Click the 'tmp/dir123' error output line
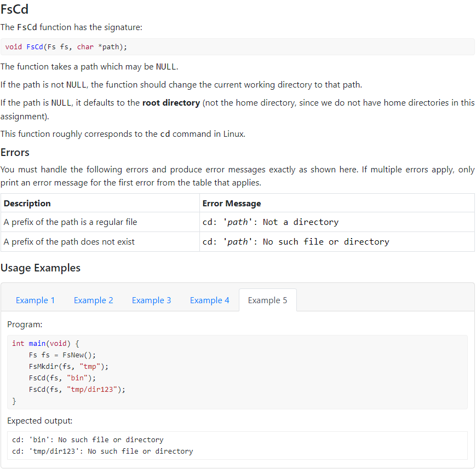476x469 pixels. click(102, 451)
